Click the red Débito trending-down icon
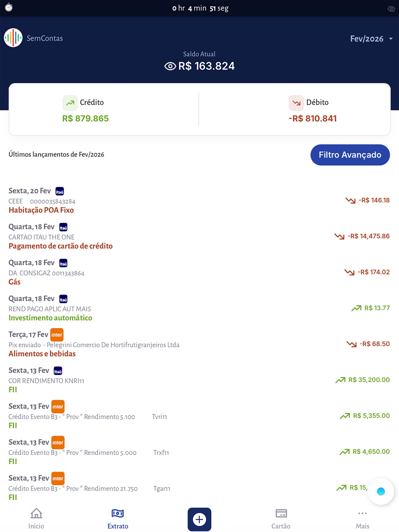 pos(296,103)
